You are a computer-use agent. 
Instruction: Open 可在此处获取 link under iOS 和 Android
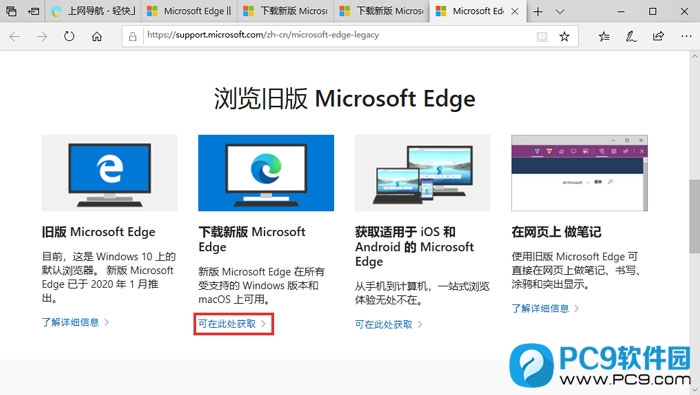click(x=388, y=324)
